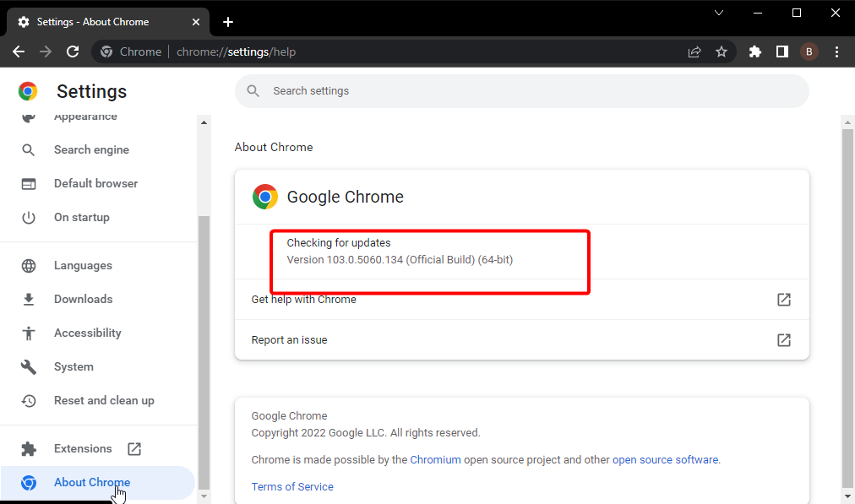The height and width of the screenshot is (504, 855).
Task: Go back with the back arrow
Action: (x=19, y=51)
